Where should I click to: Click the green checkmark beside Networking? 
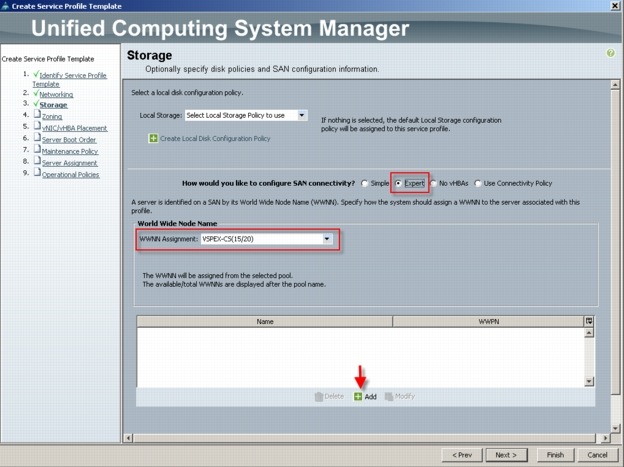(x=36, y=93)
